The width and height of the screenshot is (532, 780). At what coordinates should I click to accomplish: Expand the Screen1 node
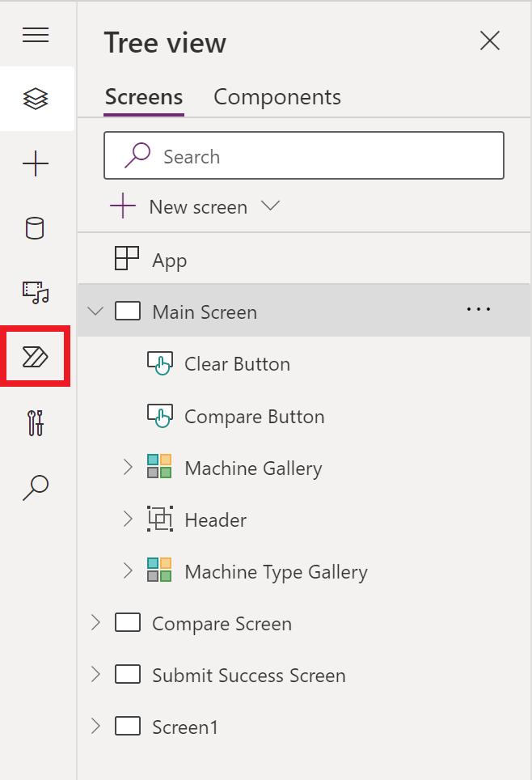click(95, 726)
